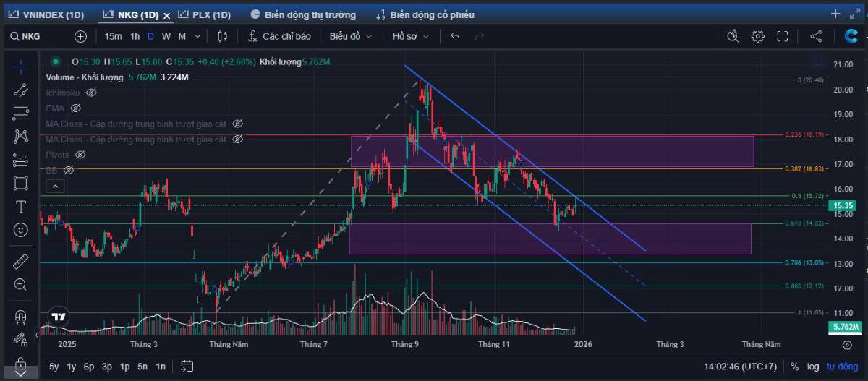Screen dimensions: 868x381
Task: Click the NKG symbol search field
Action: tap(40, 36)
